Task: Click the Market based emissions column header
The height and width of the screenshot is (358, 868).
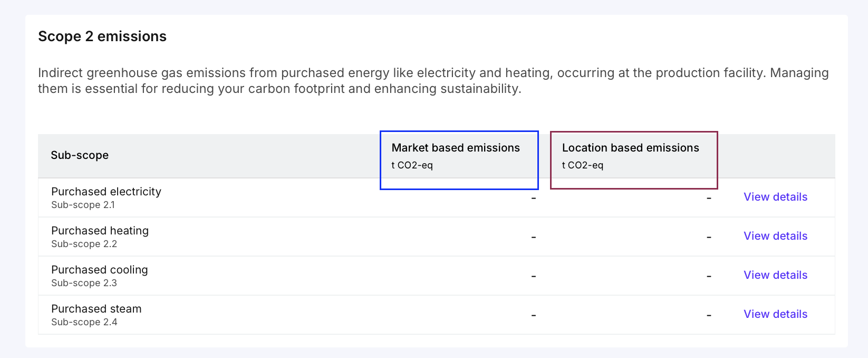Action: point(456,148)
